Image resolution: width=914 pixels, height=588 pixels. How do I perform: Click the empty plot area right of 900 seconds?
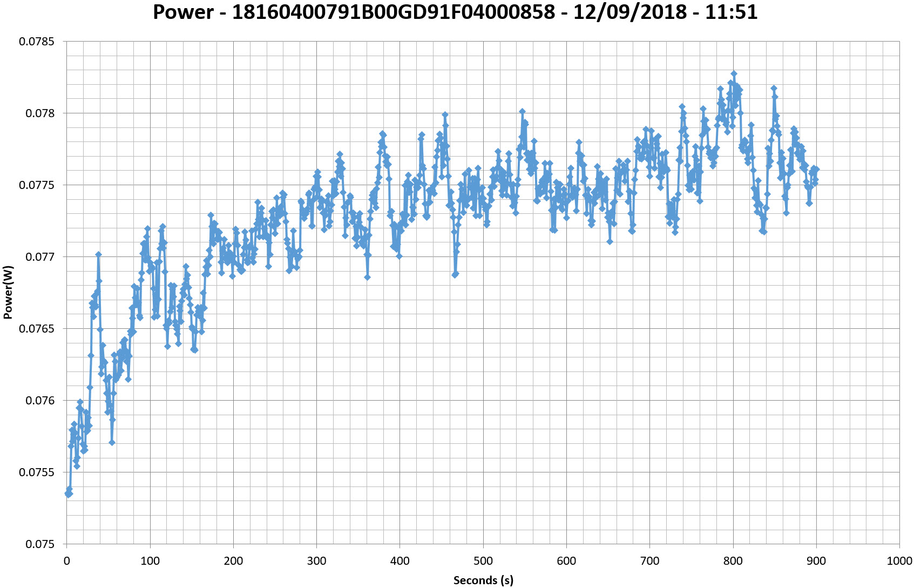tap(858, 324)
